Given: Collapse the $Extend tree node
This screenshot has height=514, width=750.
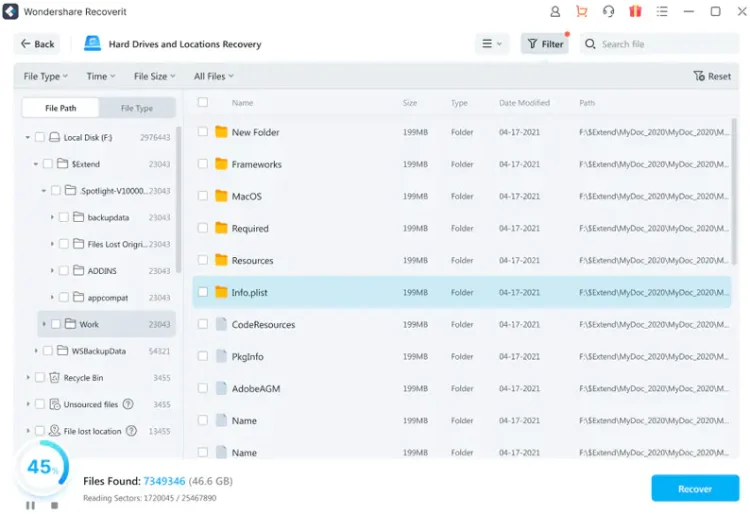Looking at the screenshot, I should (36, 164).
